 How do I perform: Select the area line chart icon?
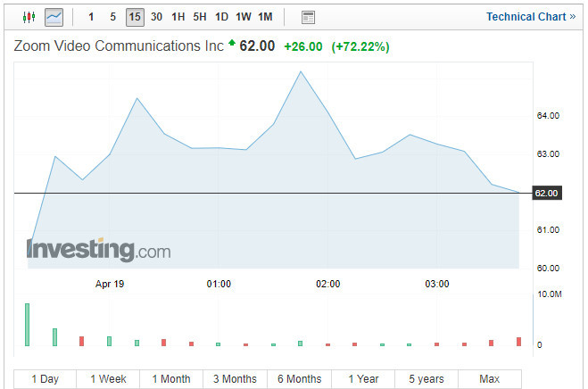point(54,17)
